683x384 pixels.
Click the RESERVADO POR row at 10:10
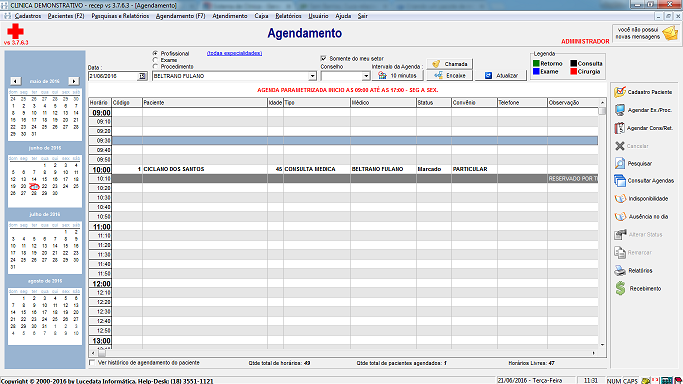pos(343,179)
